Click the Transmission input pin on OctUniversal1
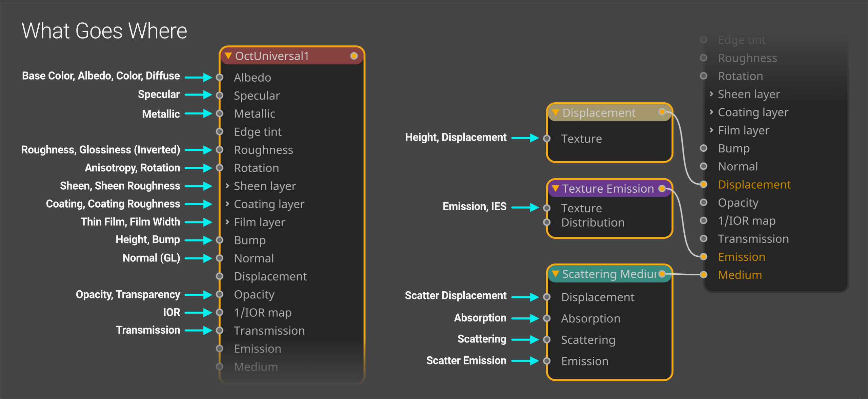The width and height of the screenshot is (868, 399). pyautogui.click(x=220, y=330)
